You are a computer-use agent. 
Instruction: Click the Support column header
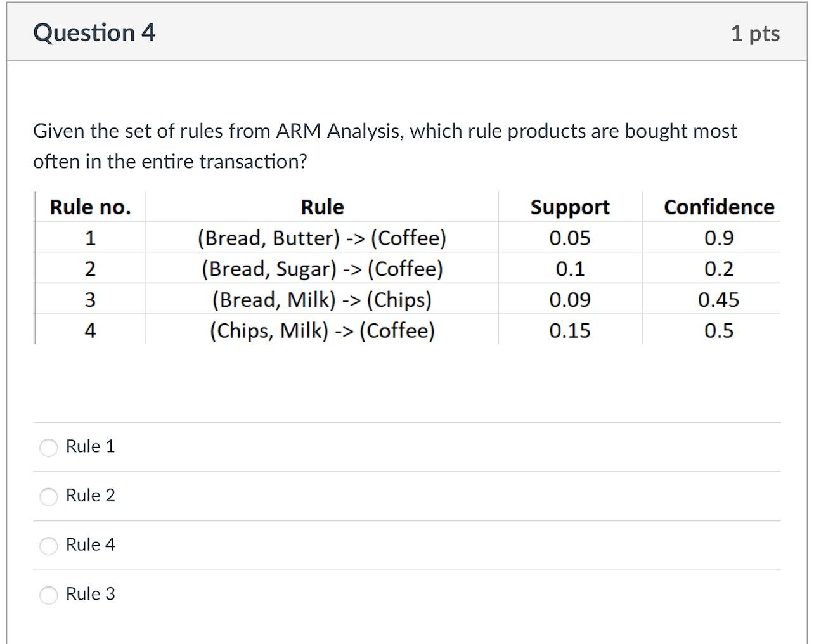pyautogui.click(x=569, y=207)
